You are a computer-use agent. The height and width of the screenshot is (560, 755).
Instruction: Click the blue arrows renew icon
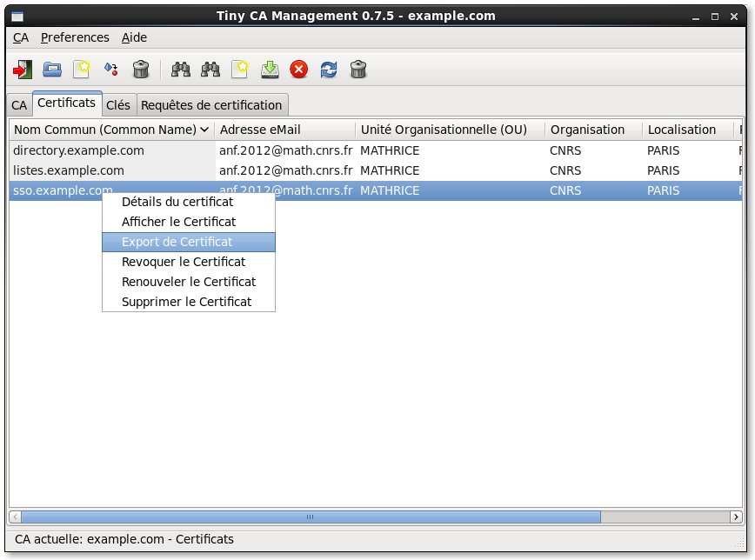coord(329,70)
